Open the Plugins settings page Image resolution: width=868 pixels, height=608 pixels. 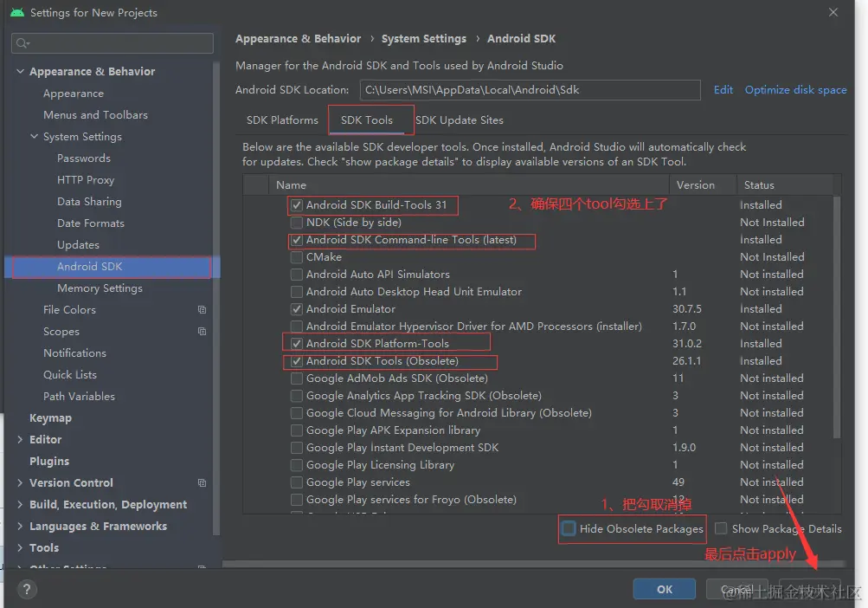(x=49, y=461)
